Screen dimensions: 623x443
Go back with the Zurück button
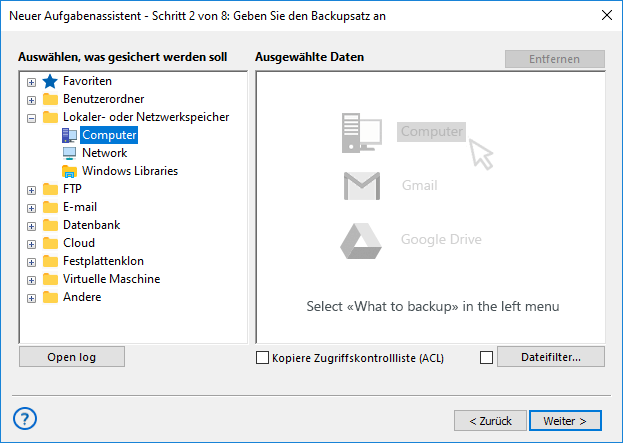click(490, 420)
